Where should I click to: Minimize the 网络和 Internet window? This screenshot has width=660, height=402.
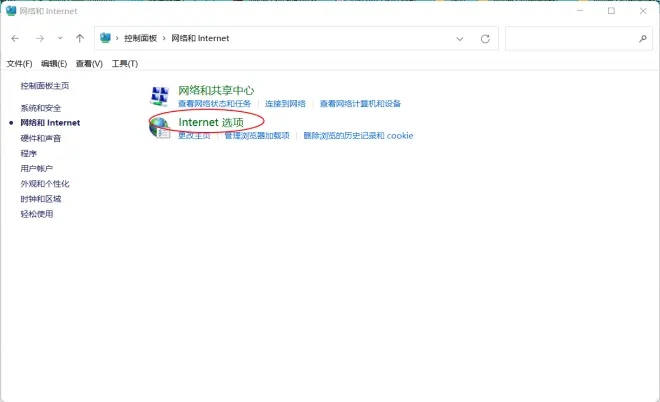tap(580, 11)
